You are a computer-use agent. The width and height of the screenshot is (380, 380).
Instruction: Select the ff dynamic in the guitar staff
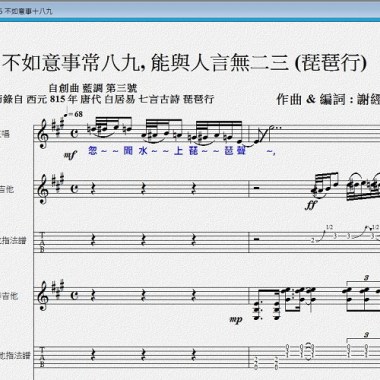310,205
